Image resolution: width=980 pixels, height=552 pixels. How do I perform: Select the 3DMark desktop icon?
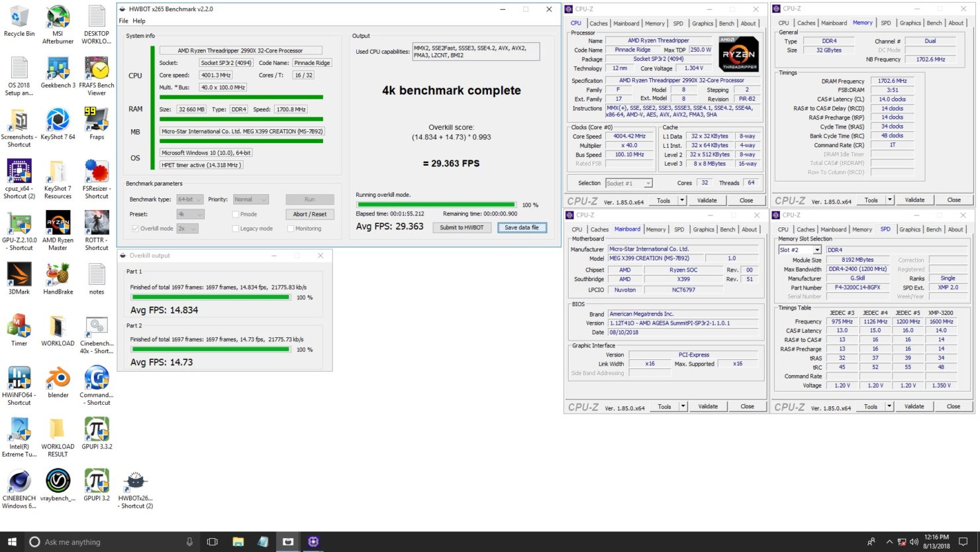pyautogui.click(x=19, y=280)
